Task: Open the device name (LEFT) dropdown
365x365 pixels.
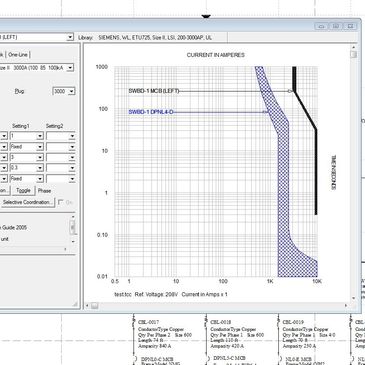Action: pos(70,37)
